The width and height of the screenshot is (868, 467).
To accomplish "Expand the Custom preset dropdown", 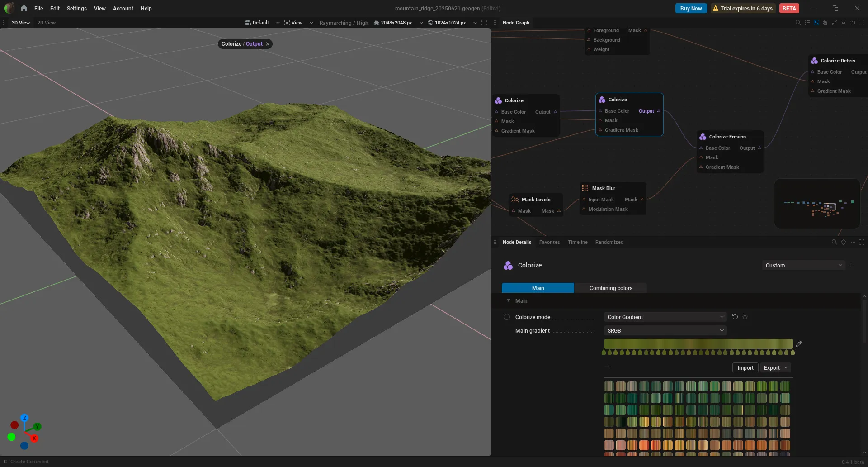I will tap(803, 265).
